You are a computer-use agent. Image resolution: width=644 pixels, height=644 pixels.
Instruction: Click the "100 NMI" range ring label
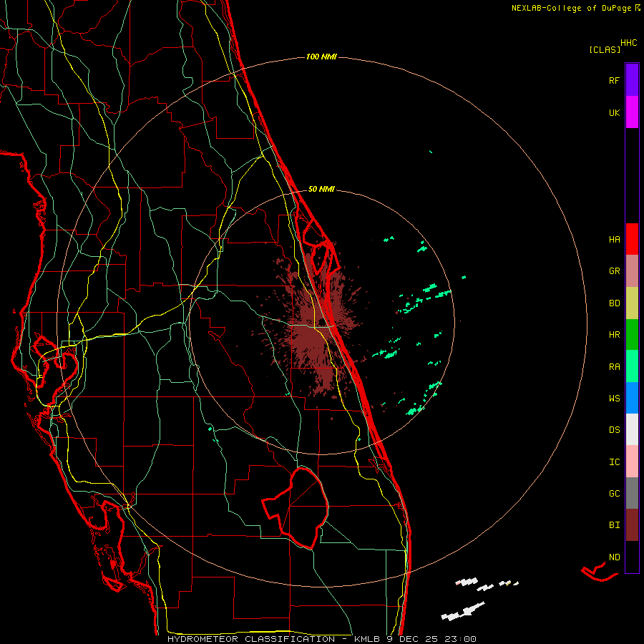click(321, 57)
